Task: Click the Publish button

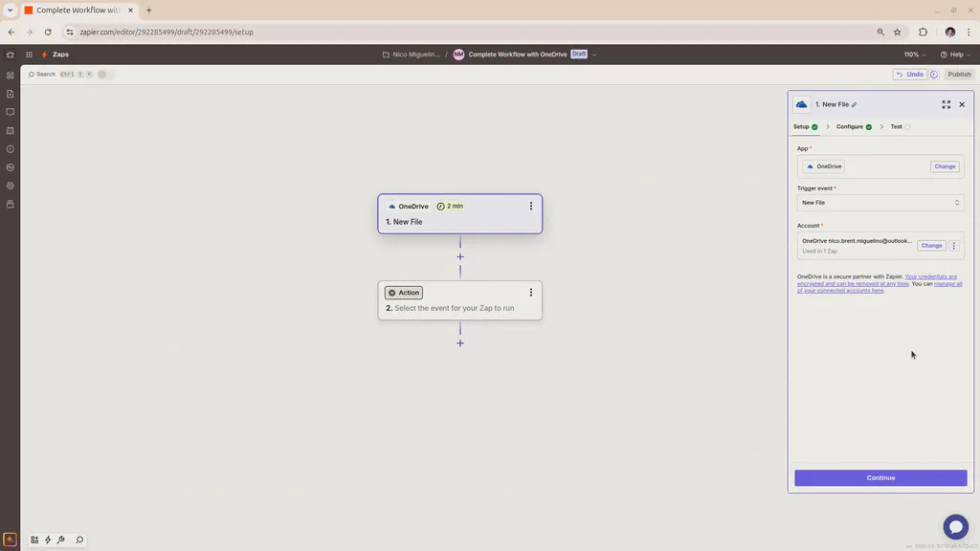Action: pos(959,74)
